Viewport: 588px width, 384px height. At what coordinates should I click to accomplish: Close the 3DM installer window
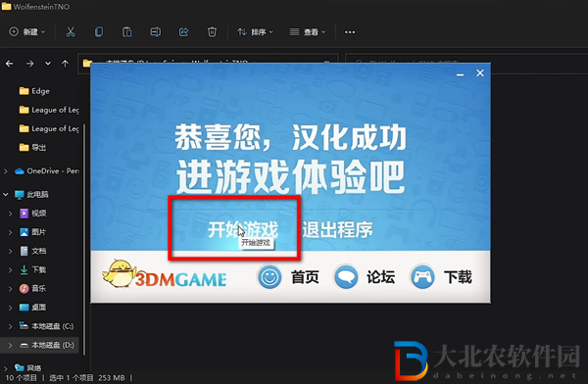coord(480,73)
